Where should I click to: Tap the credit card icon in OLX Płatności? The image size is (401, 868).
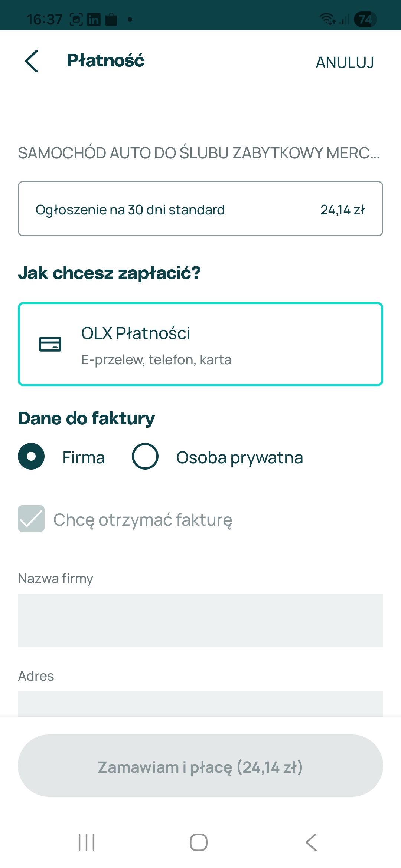coord(50,344)
